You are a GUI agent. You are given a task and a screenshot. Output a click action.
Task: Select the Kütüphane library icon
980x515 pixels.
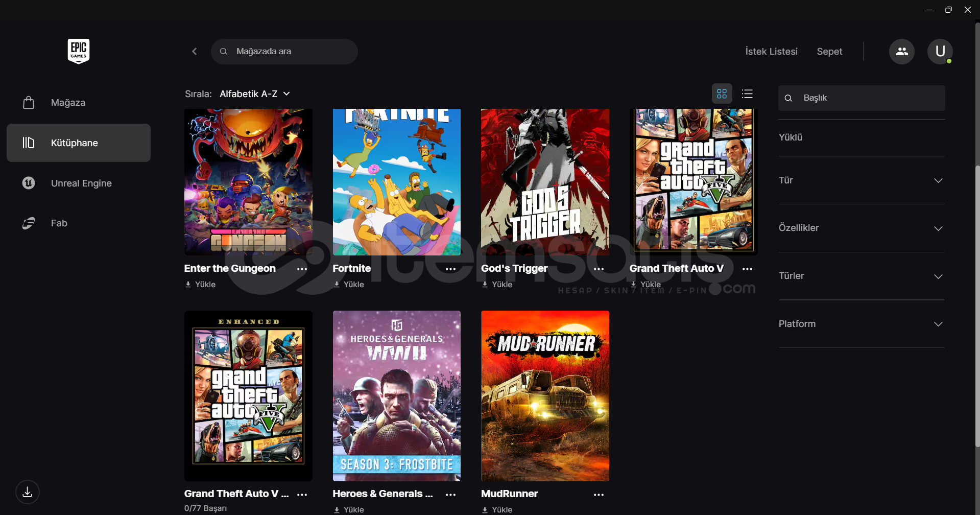click(29, 143)
